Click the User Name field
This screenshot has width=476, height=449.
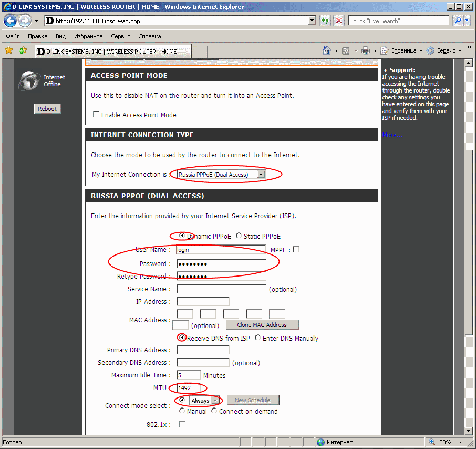point(221,250)
